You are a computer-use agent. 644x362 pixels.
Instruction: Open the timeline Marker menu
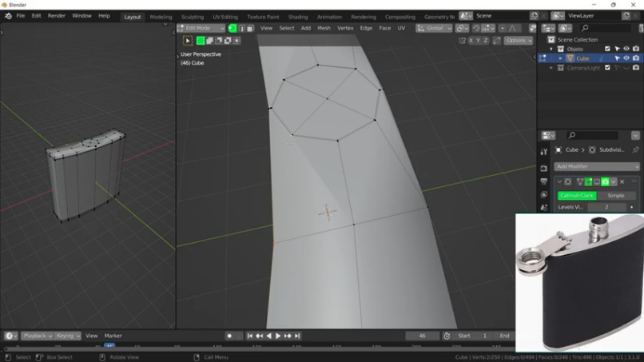(x=113, y=336)
